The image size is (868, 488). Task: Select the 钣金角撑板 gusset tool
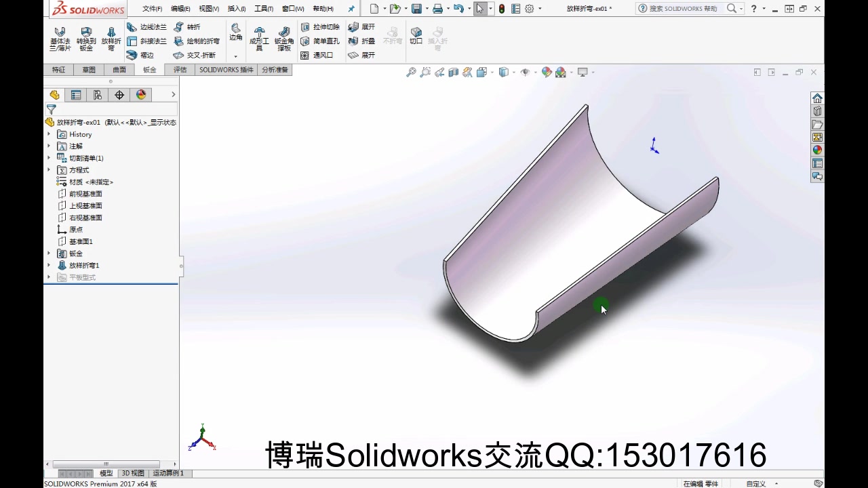click(x=284, y=39)
